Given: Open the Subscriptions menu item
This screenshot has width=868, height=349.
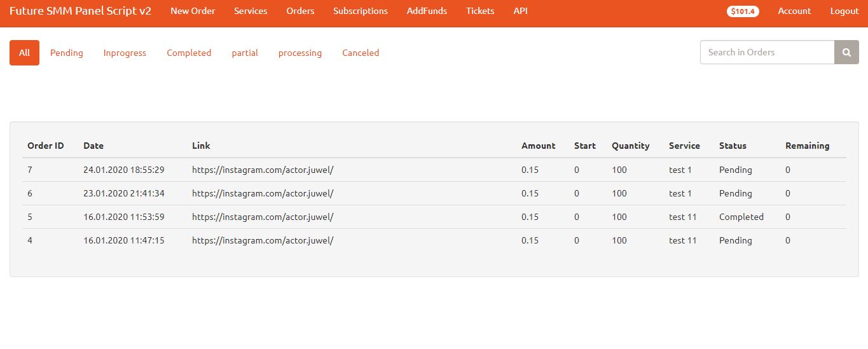Looking at the screenshot, I should [x=361, y=11].
